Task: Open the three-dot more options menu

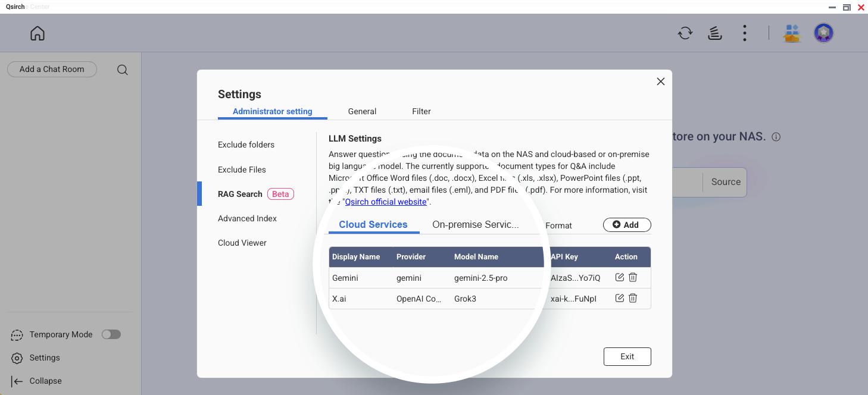Action: [744, 33]
